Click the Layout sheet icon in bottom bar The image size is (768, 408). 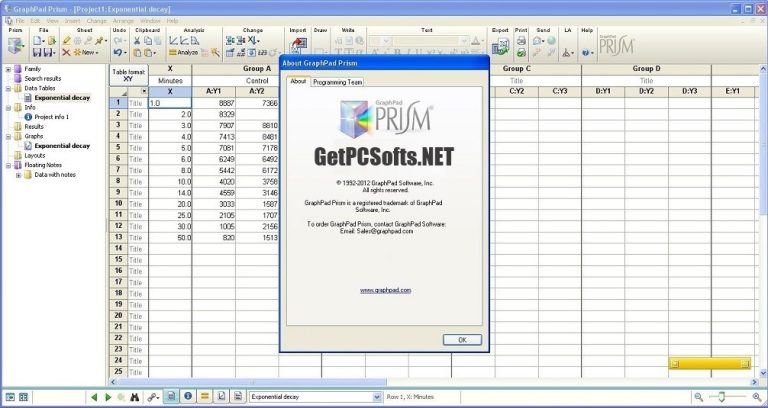(238, 397)
